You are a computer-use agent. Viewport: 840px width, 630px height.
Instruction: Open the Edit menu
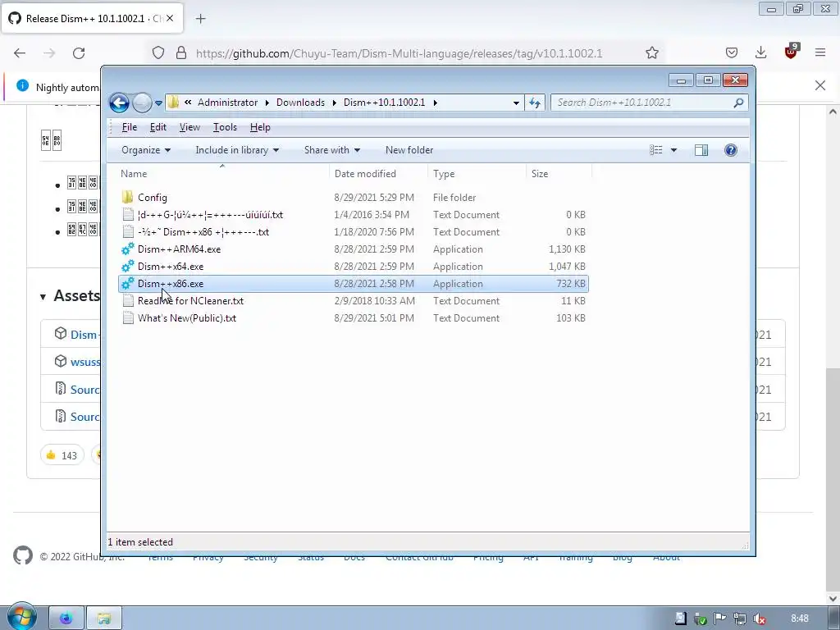pos(158,127)
